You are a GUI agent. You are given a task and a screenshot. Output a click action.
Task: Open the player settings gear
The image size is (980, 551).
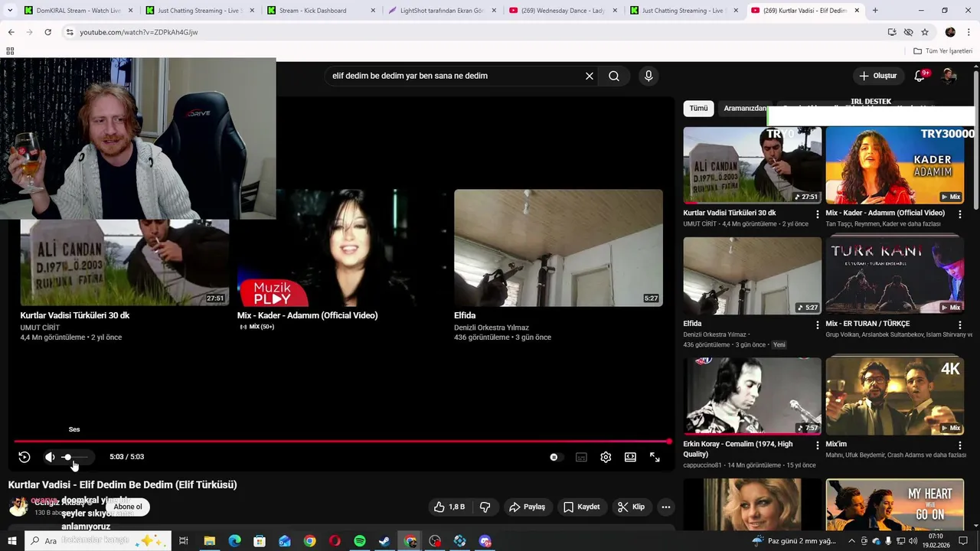click(x=606, y=457)
